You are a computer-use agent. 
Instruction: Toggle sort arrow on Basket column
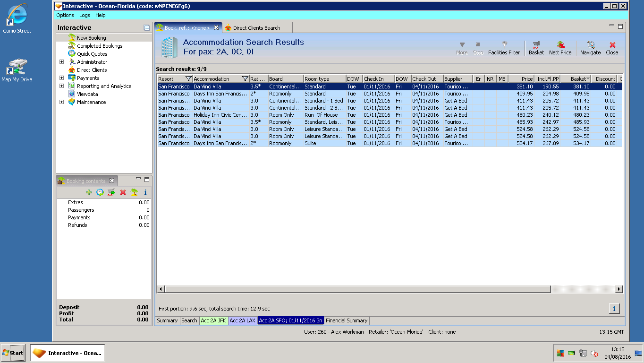pos(588,79)
